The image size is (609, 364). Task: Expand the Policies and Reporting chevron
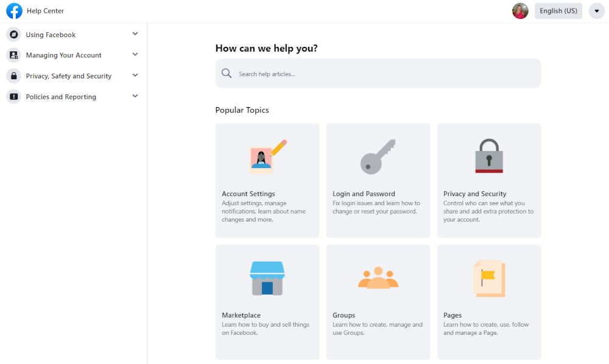coord(135,96)
